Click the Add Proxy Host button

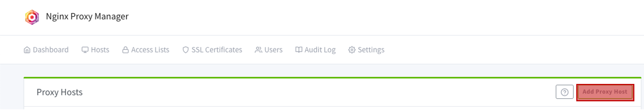pyautogui.click(x=605, y=92)
